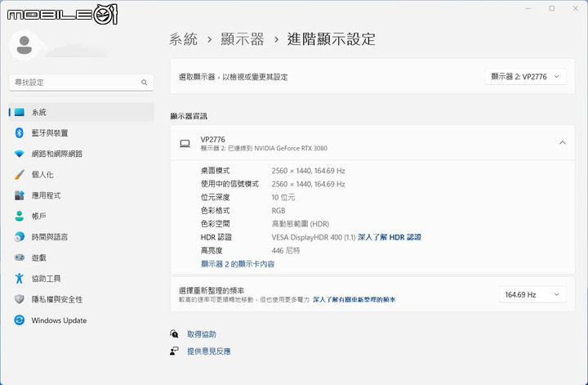Click the Apps icon in sidebar
This screenshot has height=385, width=588.
[19, 195]
